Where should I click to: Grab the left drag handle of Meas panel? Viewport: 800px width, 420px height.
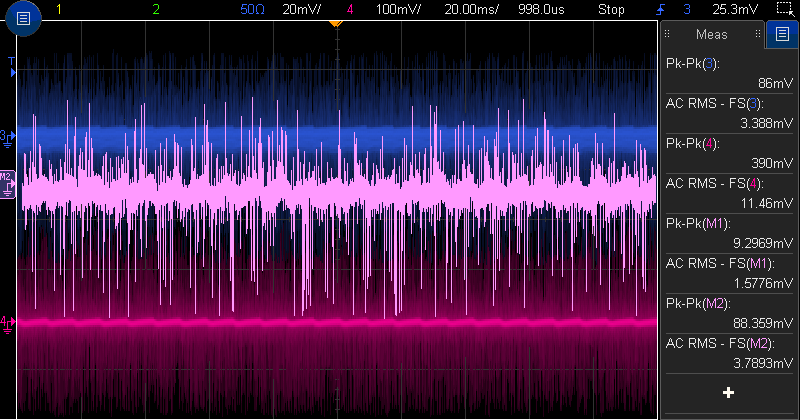(x=667, y=34)
